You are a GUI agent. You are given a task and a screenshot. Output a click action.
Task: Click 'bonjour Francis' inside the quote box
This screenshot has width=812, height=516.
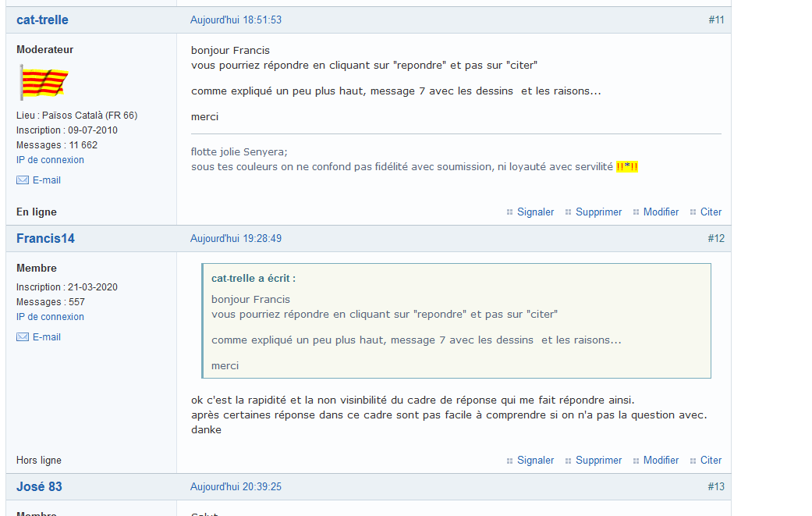coord(250,300)
